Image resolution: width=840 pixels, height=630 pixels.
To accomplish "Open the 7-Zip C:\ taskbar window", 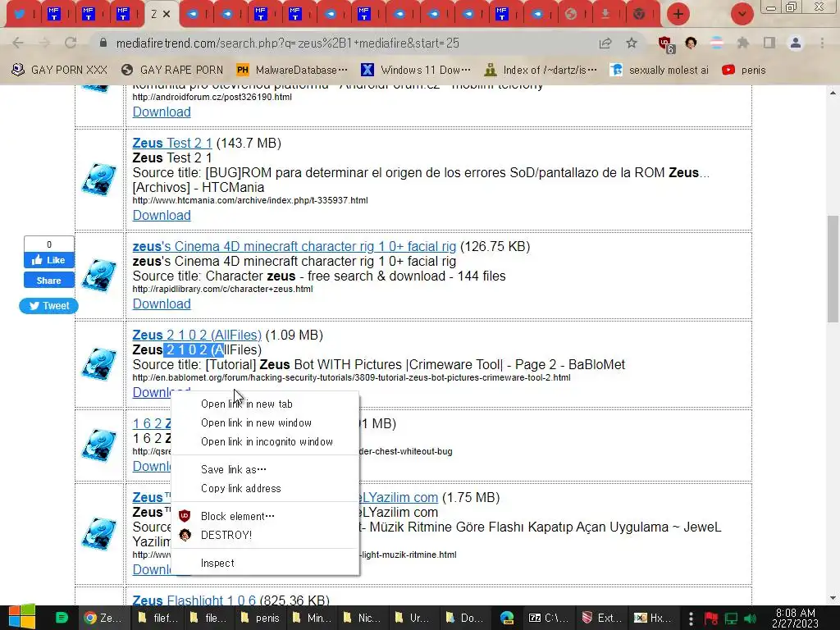I will 549,618.
